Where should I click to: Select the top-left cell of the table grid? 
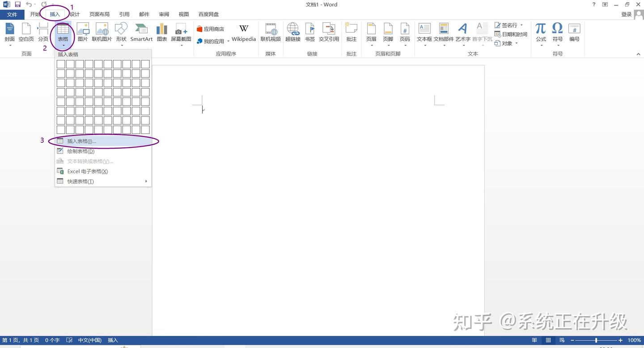click(x=61, y=64)
